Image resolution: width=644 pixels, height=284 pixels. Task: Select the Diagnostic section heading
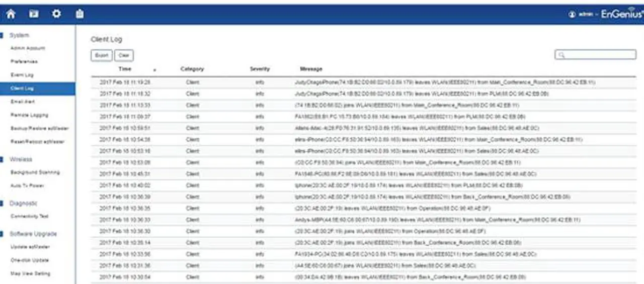tap(23, 204)
